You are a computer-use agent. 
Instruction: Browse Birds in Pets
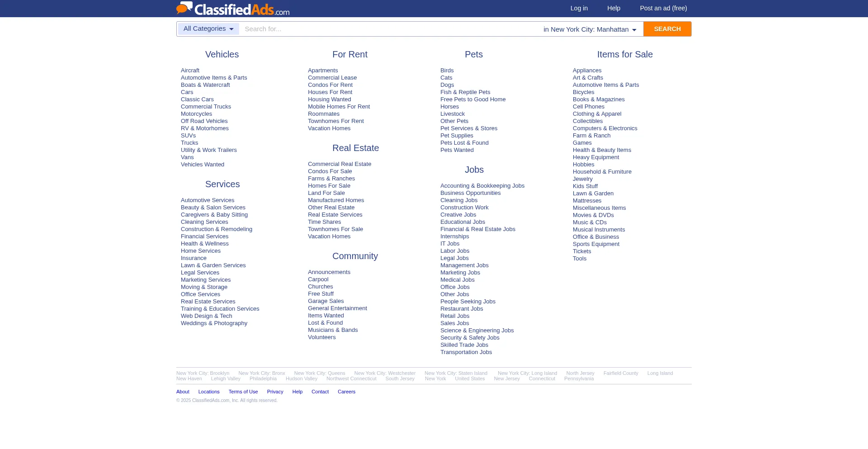(447, 71)
